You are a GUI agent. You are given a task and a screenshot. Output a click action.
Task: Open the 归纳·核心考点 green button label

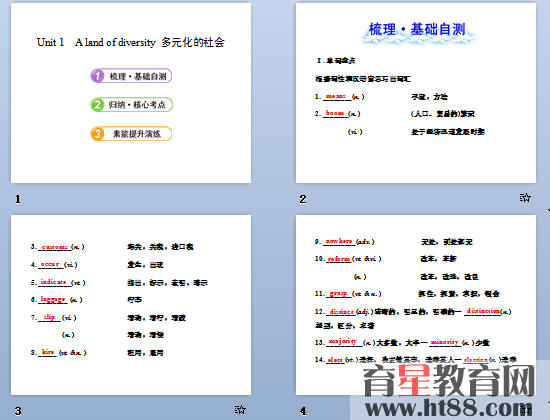[x=137, y=105]
